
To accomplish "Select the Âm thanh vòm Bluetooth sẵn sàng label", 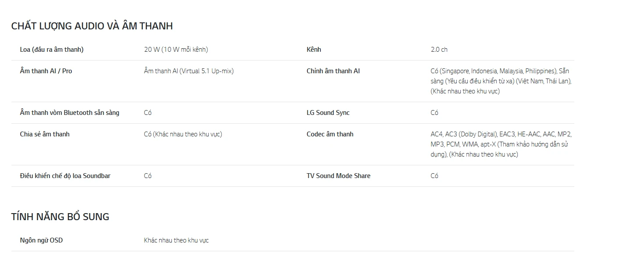I will pos(70,113).
